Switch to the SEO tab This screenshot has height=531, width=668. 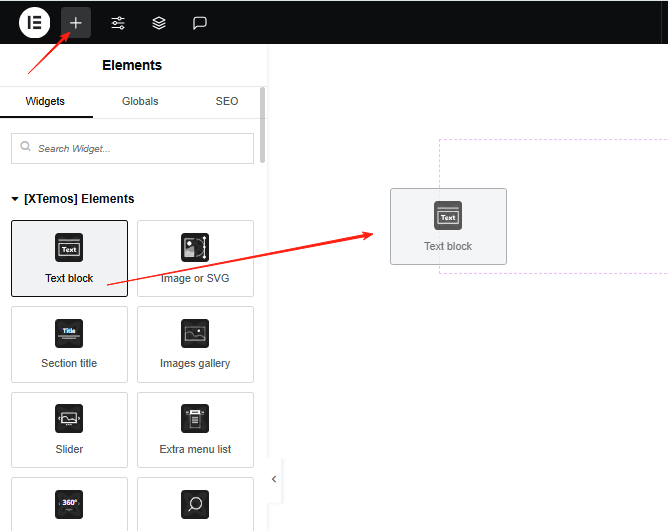click(x=227, y=101)
